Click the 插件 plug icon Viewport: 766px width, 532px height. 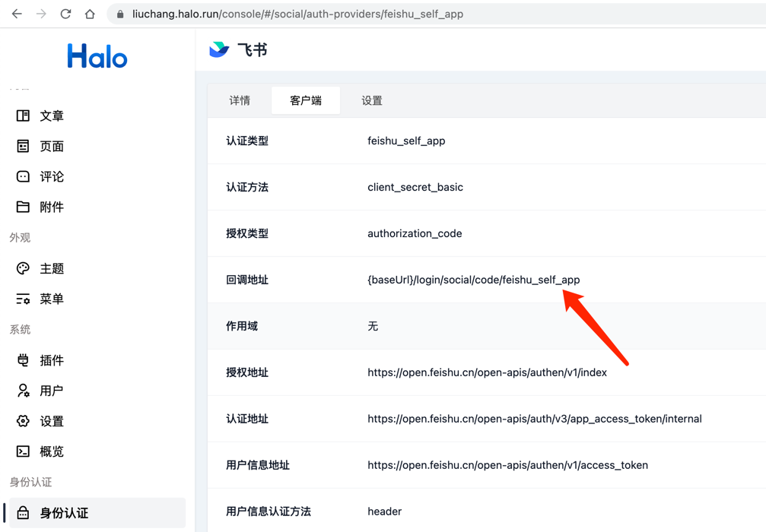point(23,360)
